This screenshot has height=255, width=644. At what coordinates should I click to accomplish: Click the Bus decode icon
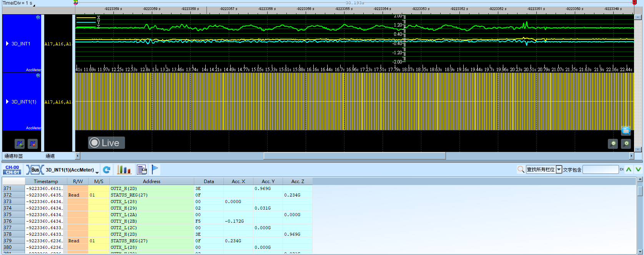click(35, 170)
